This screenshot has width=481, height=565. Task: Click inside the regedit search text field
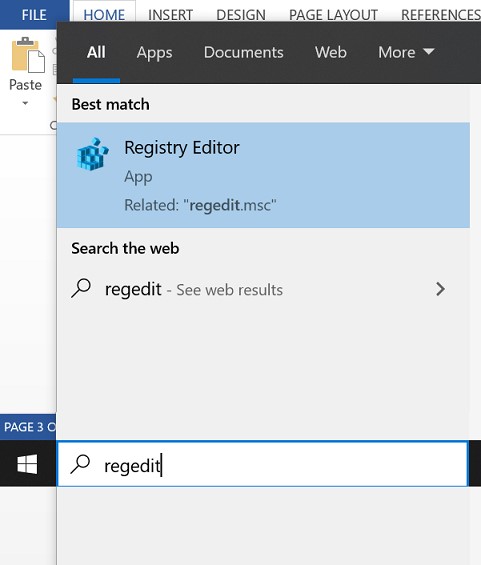(x=263, y=464)
